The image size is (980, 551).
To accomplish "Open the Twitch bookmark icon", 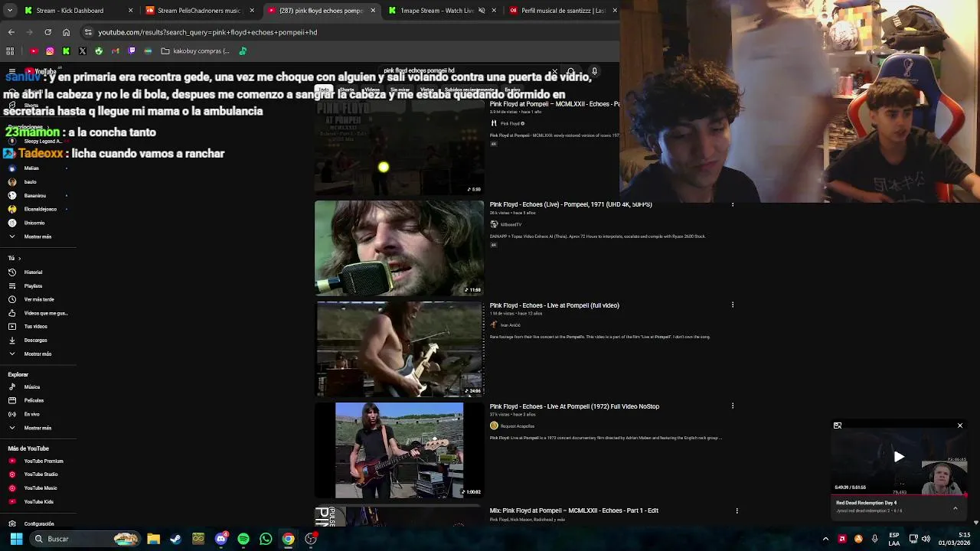I will pyautogui.click(x=132, y=51).
